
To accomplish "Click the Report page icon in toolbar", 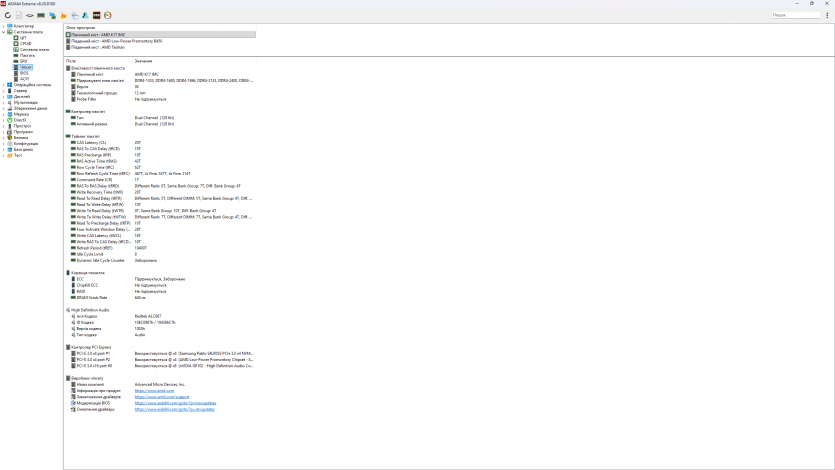I will pyautogui.click(x=19, y=15).
